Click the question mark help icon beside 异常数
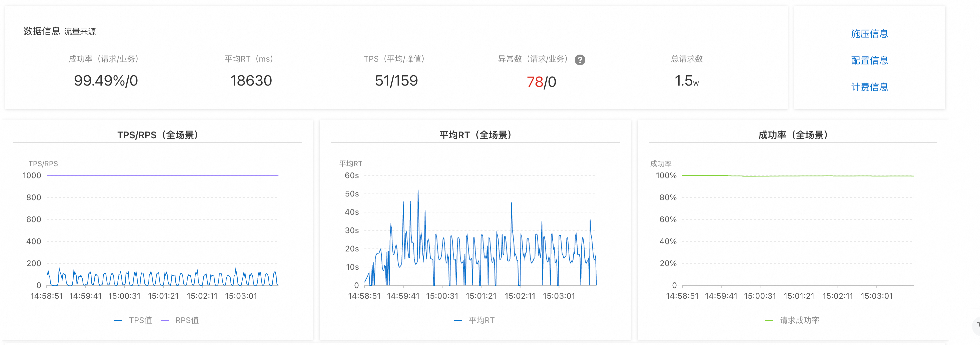 (x=580, y=60)
